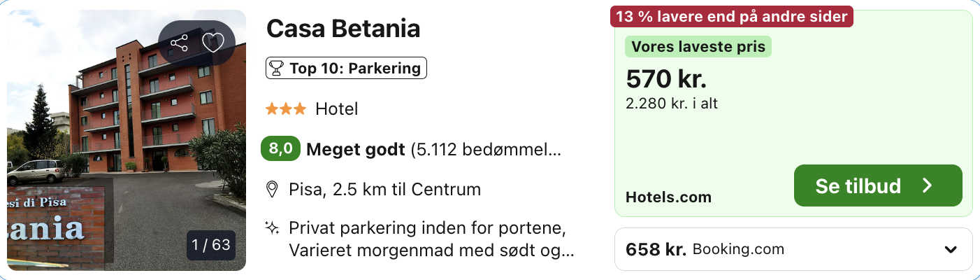Viewport: 980px width, 280px height.
Task: Click the 570 kr. lowest price
Action: 666,79
